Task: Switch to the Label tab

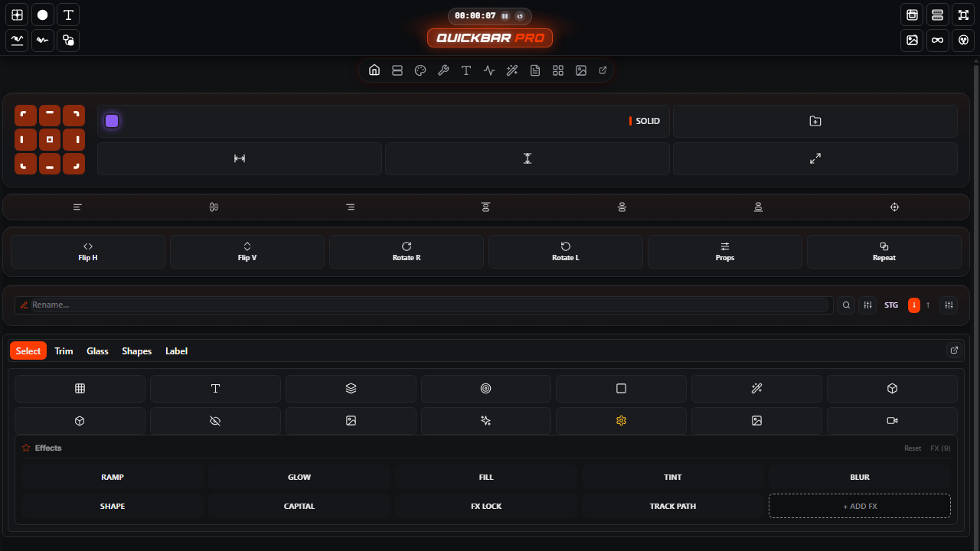Action: [x=176, y=351]
